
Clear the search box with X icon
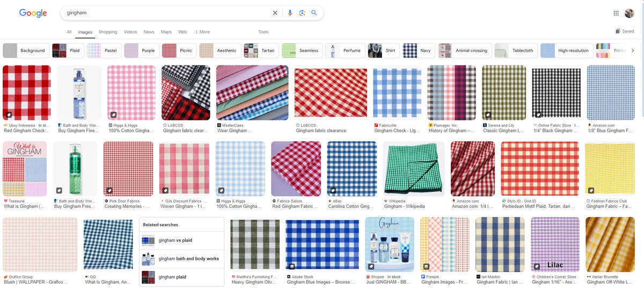(275, 13)
